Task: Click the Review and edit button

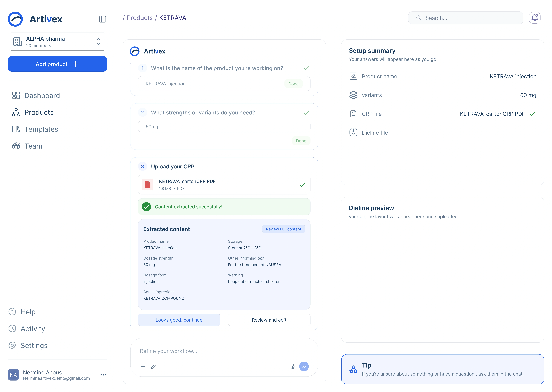Action: [269, 320]
